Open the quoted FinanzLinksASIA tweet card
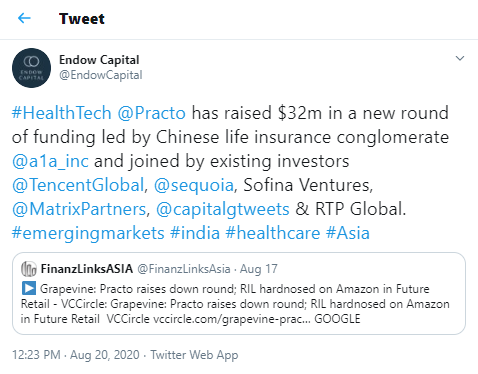The image size is (478, 374). 239,293
